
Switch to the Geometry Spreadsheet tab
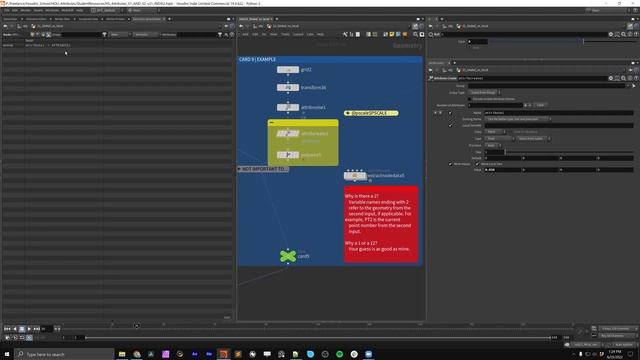tap(147, 19)
